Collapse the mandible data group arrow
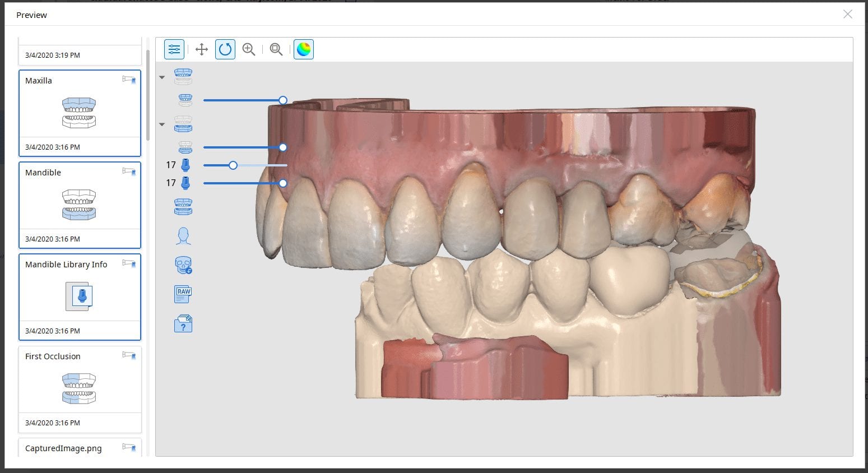 162,124
